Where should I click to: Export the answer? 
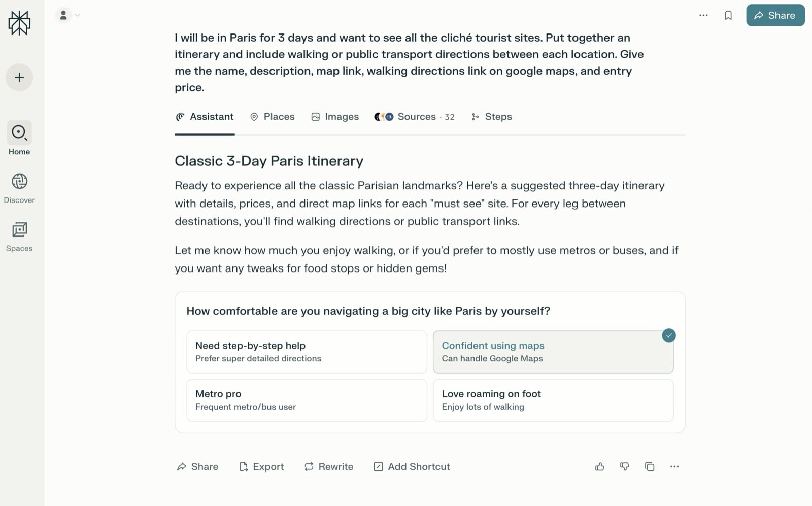point(261,467)
